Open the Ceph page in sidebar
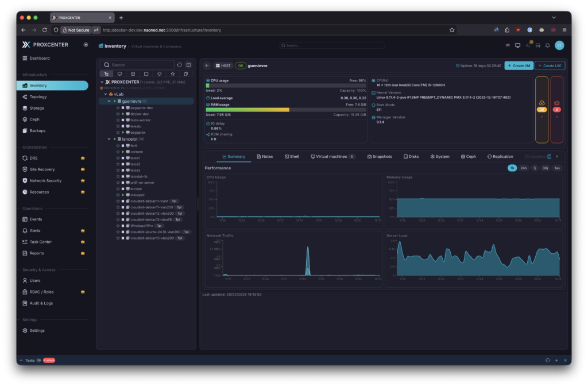Viewport: 588px width, 387px height. pos(34,119)
